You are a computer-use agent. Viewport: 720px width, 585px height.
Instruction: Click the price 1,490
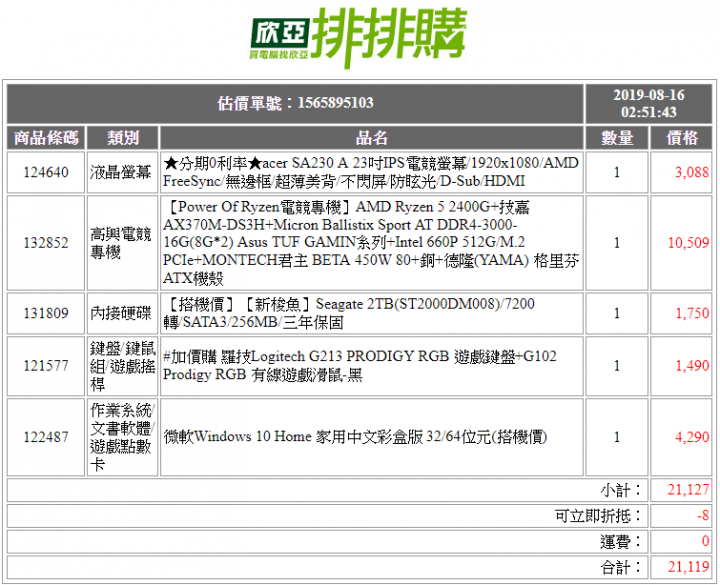pos(692,366)
